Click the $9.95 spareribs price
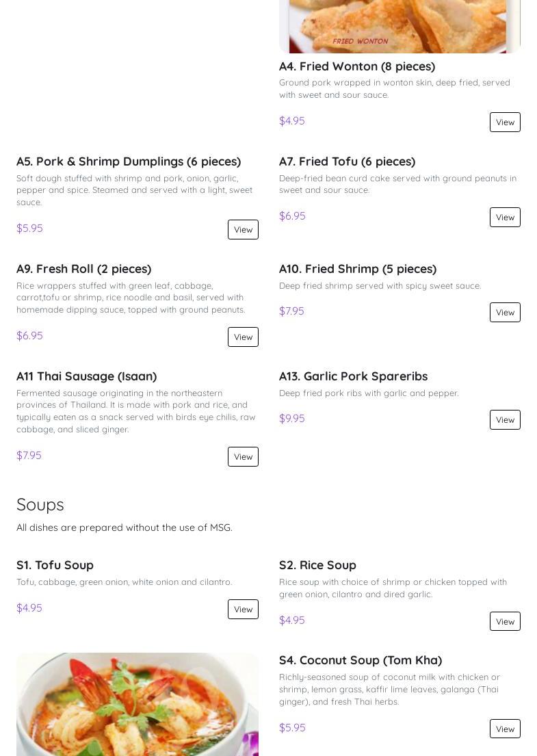Screen dimensions: 537x756 (x=292, y=418)
